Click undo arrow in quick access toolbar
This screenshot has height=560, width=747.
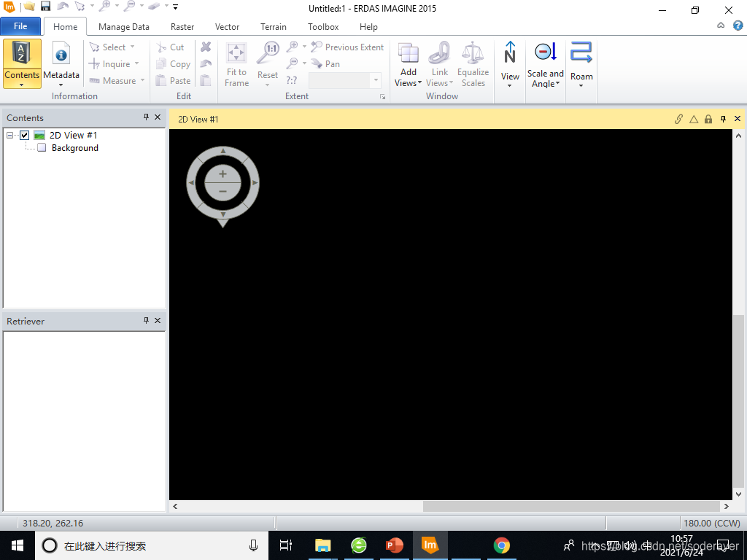pyautogui.click(x=63, y=7)
